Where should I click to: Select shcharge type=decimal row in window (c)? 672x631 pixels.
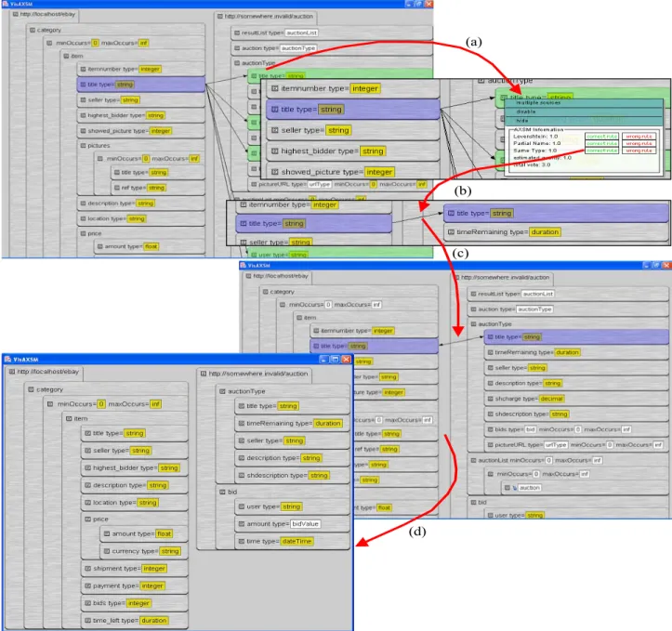pos(576,399)
